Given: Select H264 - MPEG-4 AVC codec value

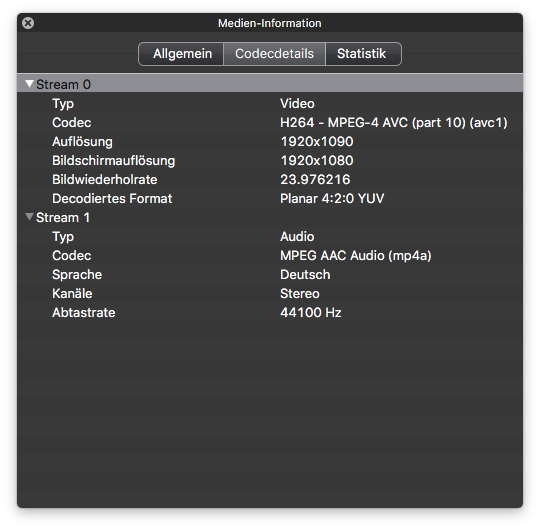Looking at the screenshot, I should 394,123.
